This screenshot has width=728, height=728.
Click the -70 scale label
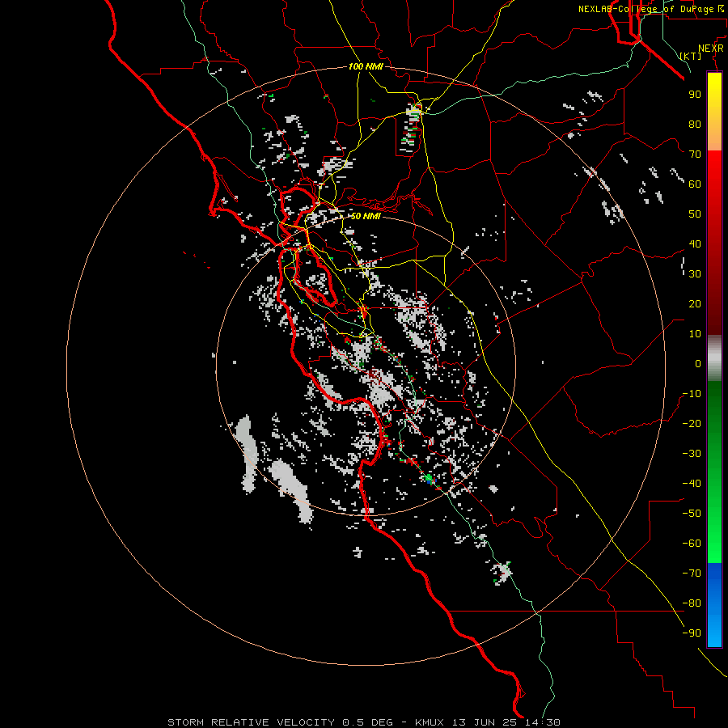692,574
